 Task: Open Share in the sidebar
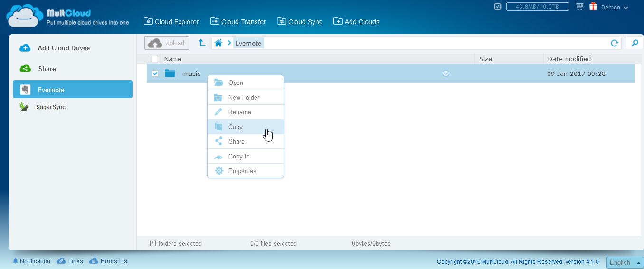click(x=73, y=69)
